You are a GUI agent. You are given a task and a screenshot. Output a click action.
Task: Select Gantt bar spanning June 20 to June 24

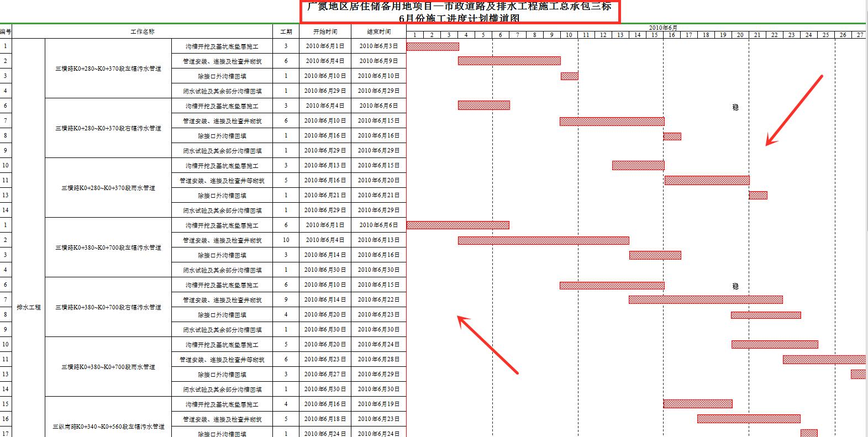[775, 344]
